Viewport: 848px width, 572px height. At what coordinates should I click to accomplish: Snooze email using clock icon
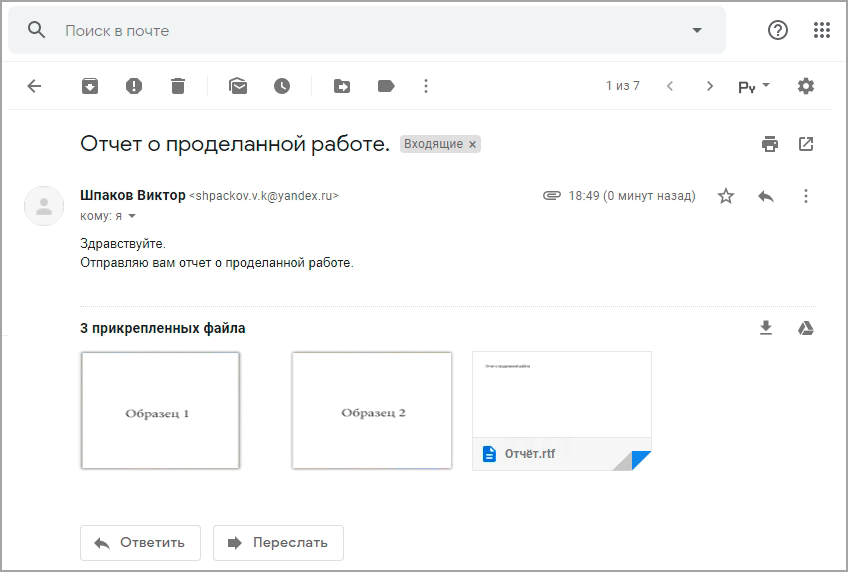click(282, 86)
